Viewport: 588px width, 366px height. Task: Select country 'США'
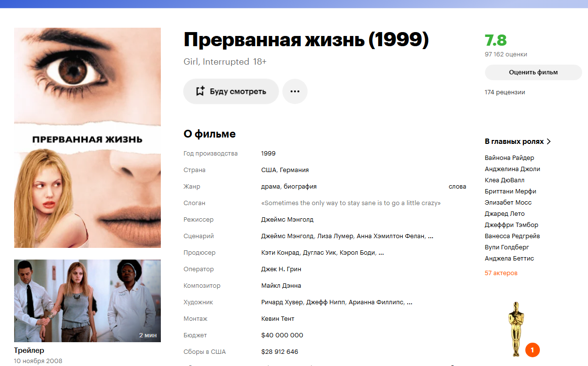pos(269,170)
